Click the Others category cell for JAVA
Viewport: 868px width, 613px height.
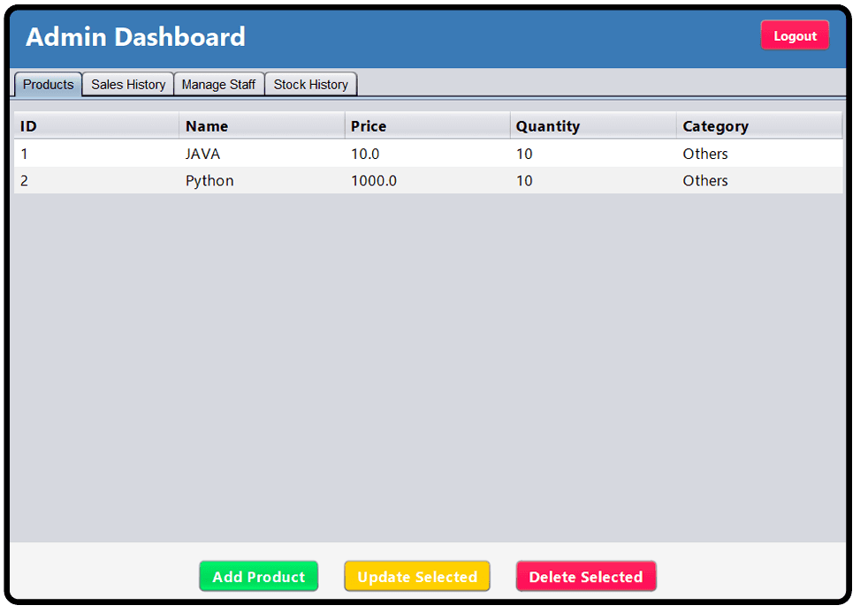click(x=705, y=154)
